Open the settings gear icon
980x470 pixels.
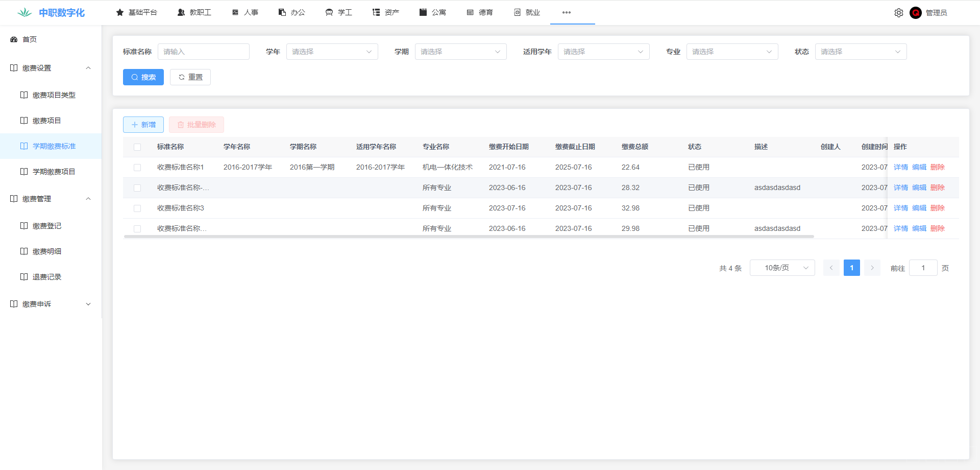coord(899,13)
